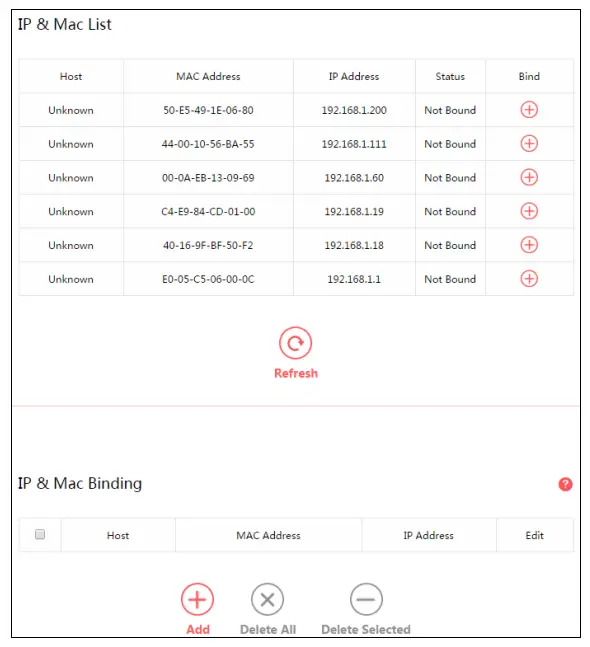The width and height of the screenshot is (590, 647).
Task: Bind the device with IP 192.168.1.60
Action: pos(529,178)
